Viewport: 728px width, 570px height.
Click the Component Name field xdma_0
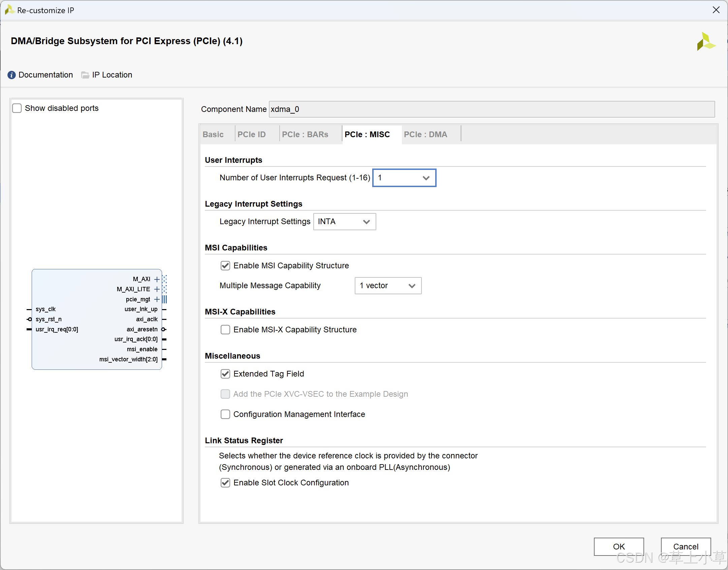[491, 109]
